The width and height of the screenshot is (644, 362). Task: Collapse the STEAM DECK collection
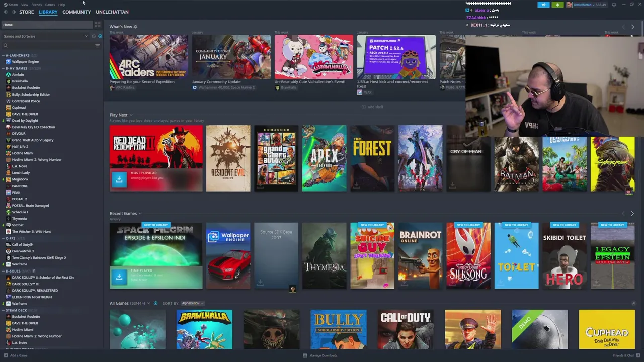[3, 310]
